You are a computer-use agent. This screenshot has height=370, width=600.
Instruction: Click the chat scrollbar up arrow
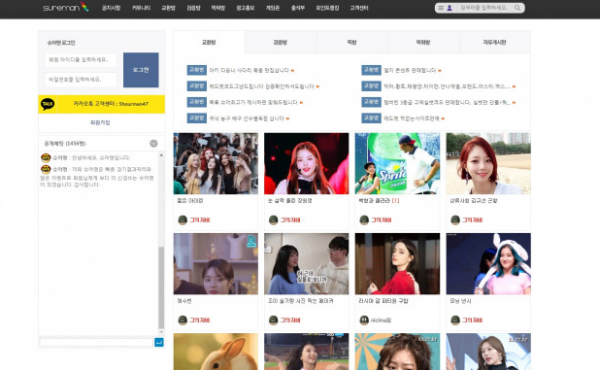click(x=161, y=155)
